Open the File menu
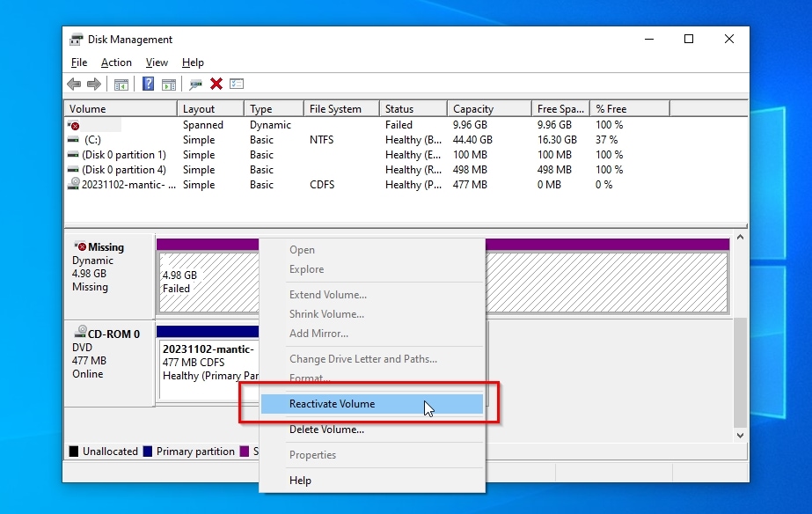The image size is (812, 514). (x=79, y=62)
